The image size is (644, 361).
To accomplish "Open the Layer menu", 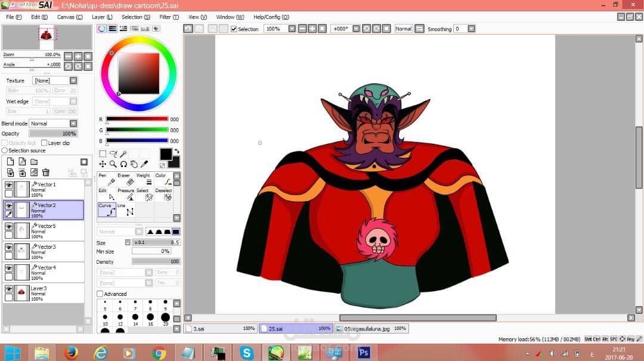I will (x=102, y=17).
